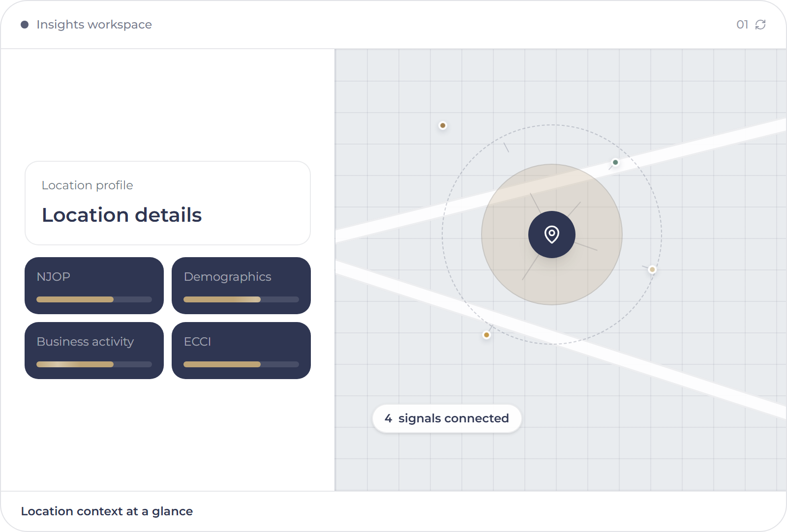
Task: Open the NJOP card
Action: coord(94,286)
